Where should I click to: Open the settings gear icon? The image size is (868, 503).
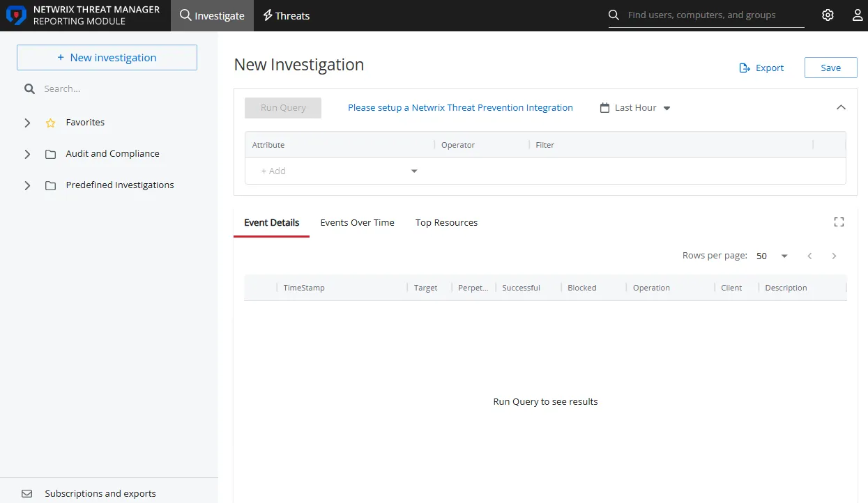(x=828, y=15)
